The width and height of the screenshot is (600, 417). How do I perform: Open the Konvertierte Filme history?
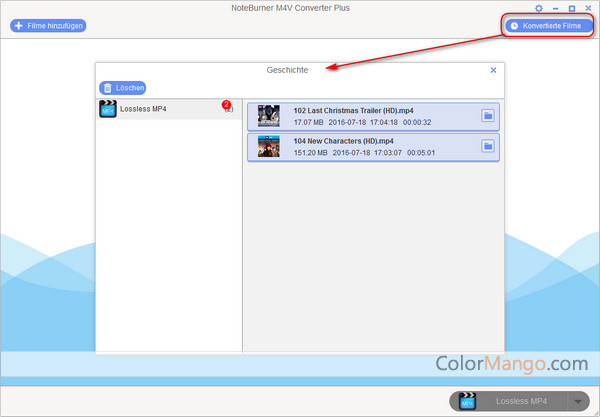coord(548,26)
